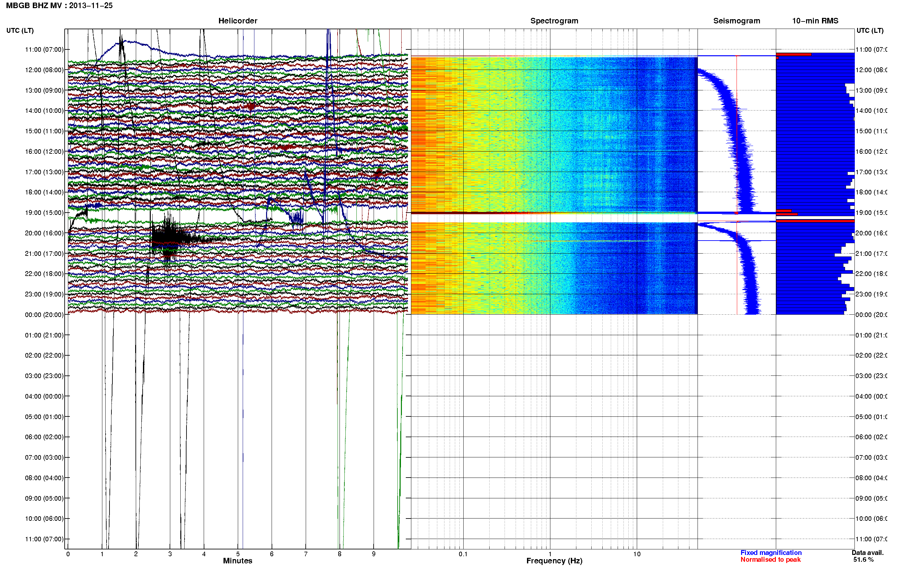Click the left '11:00 (07:00)' top time label
This screenshot has height=578, width=924.
coord(44,49)
